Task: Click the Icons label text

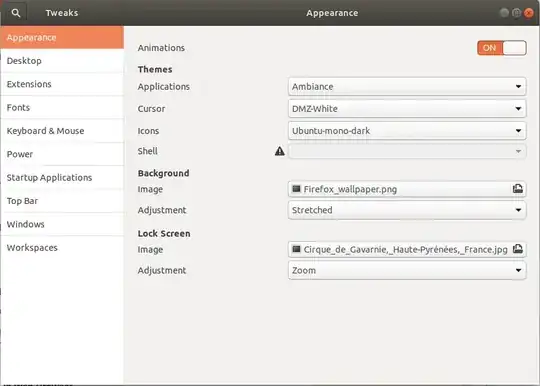Action: click(x=148, y=131)
